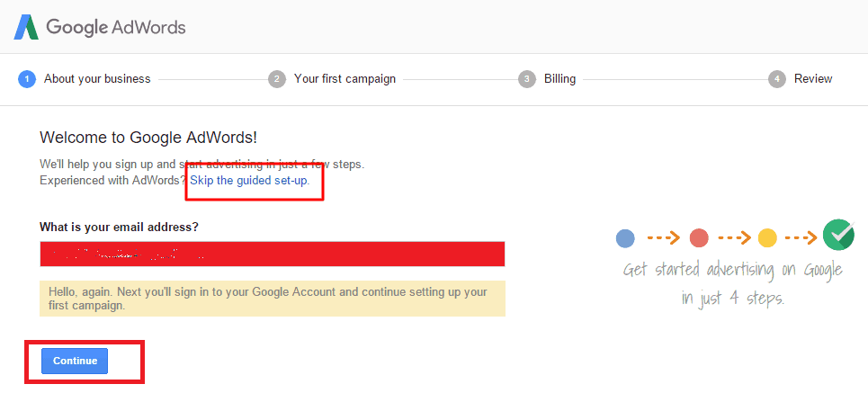Click the Skip the guided set-up link
The width and height of the screenshot is (868, 402).
(250, 181)
